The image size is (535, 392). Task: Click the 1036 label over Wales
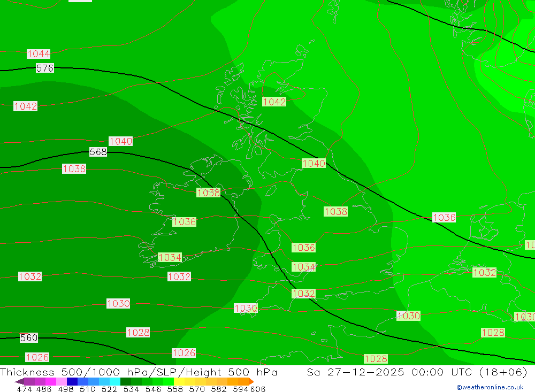coord(303,248)
